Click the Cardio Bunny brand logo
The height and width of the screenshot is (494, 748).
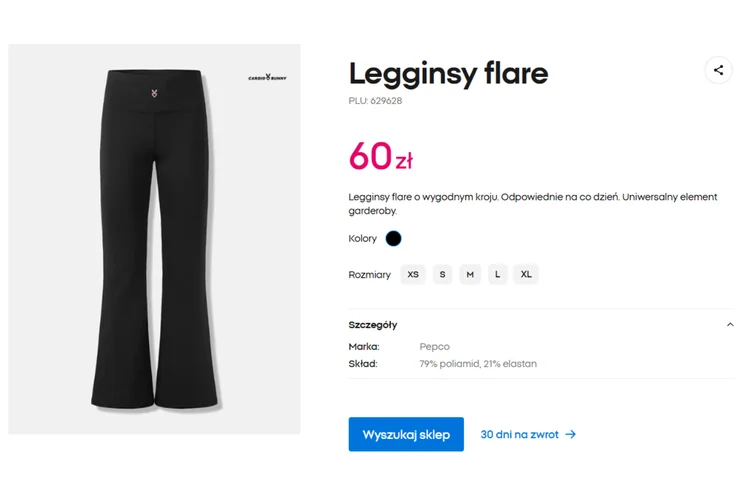pyautogui.click(x=267, y=77)
